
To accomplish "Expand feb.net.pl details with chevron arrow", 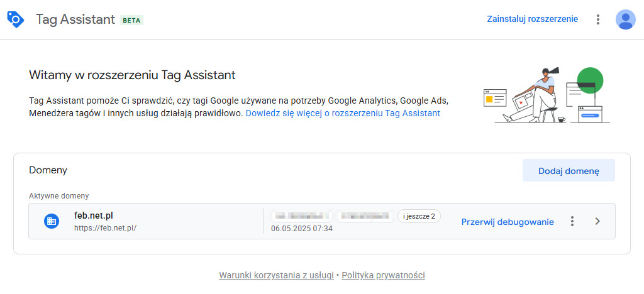I will [x=597, y=221].
